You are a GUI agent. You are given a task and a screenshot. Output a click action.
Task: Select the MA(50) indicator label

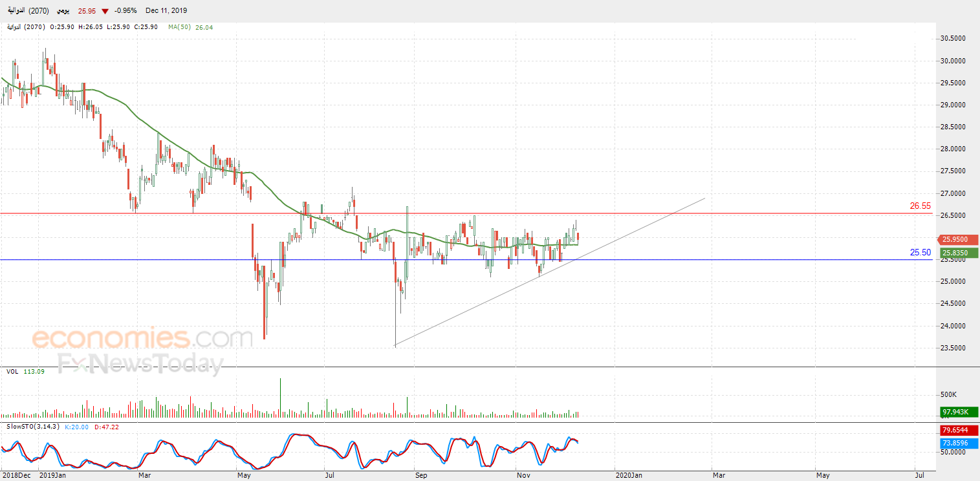pyautogui.click(x=179, y=27)
